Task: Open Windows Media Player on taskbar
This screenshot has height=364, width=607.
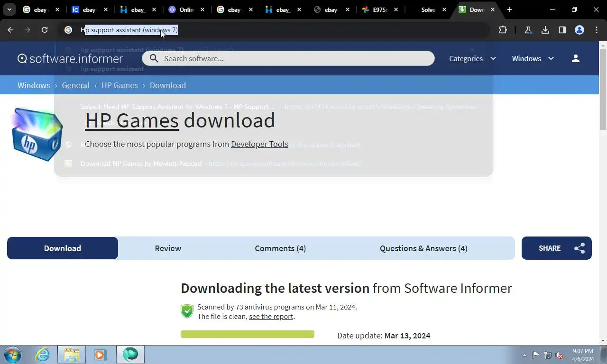Action: click(100, 355)
